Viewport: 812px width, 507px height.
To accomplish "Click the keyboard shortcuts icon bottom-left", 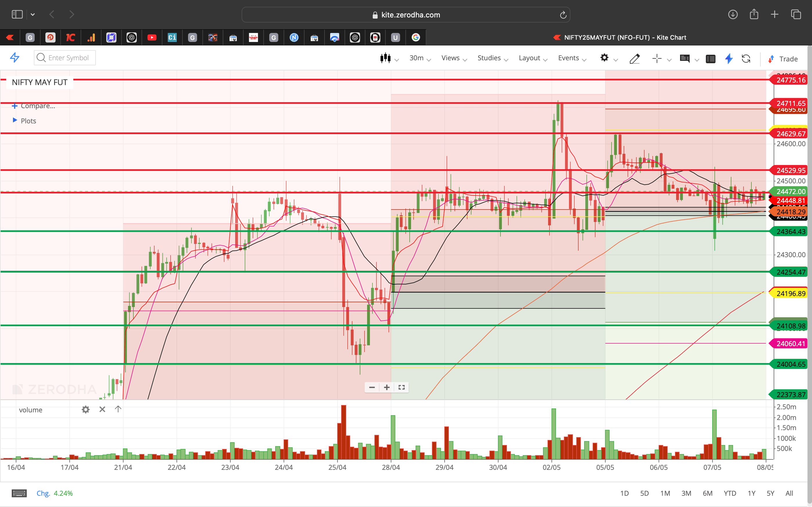I will (19, 493).
